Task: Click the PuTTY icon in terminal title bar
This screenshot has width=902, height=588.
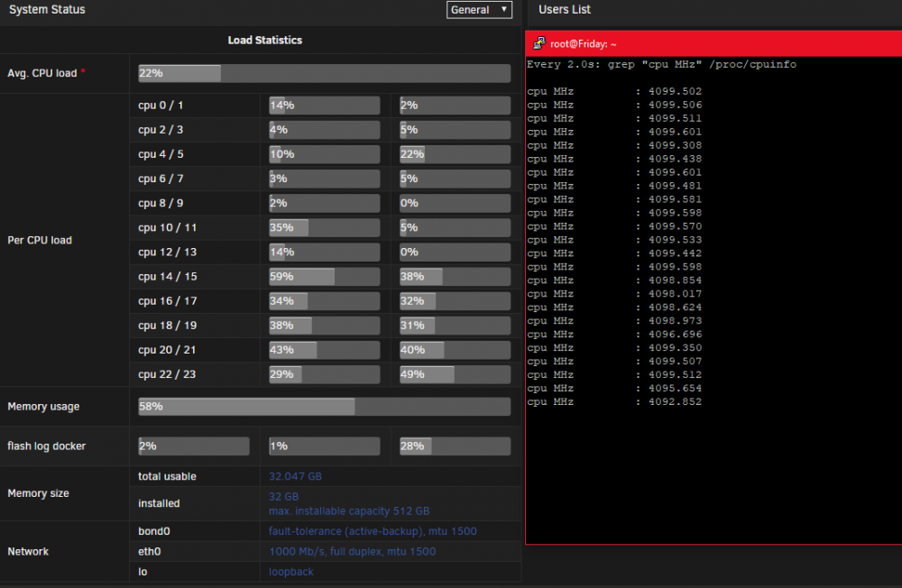Action: click(x=539, y=43)
